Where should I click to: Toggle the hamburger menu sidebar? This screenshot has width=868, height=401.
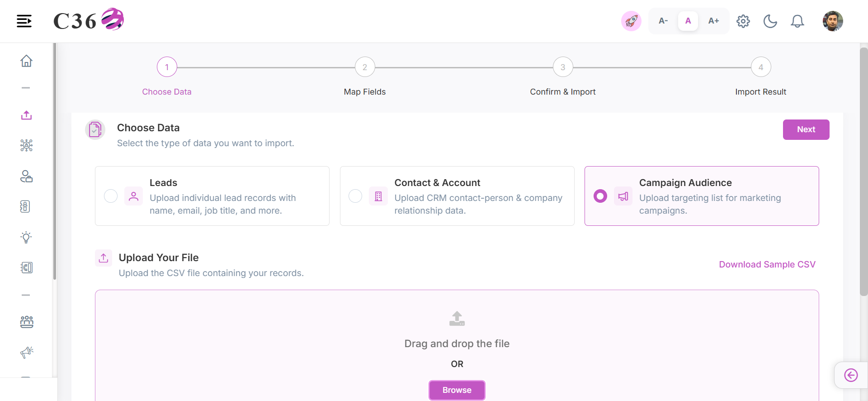point(24,21)
